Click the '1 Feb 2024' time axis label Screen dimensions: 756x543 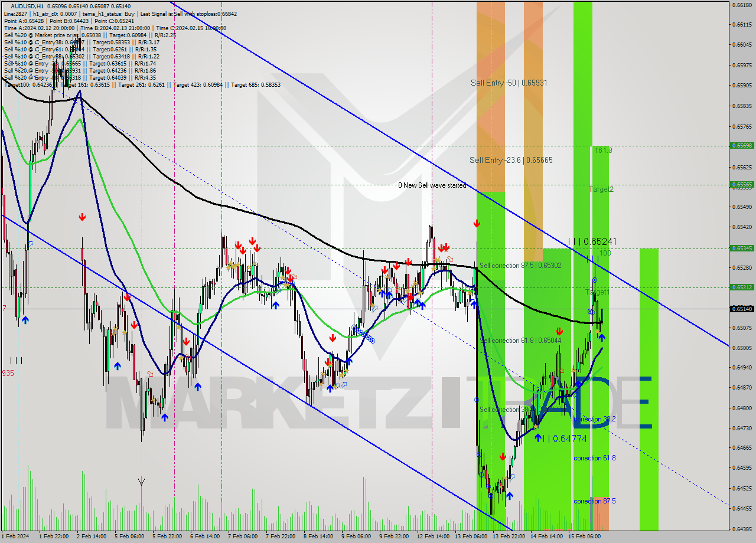point(15,537)
